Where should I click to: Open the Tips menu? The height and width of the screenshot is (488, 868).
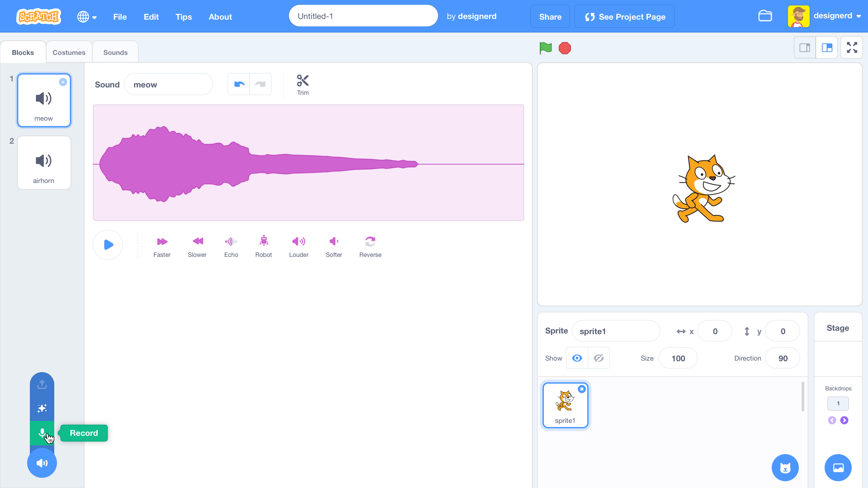pyautogui.click(x=184, y=17)
